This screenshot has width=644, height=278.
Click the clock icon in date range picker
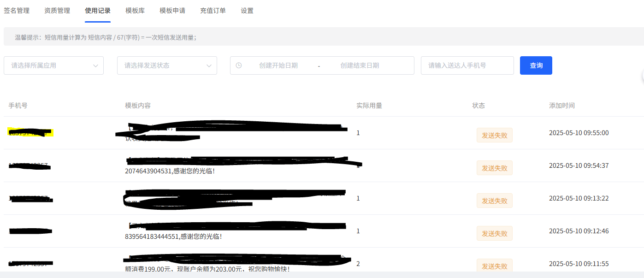(x=239, y=65)
